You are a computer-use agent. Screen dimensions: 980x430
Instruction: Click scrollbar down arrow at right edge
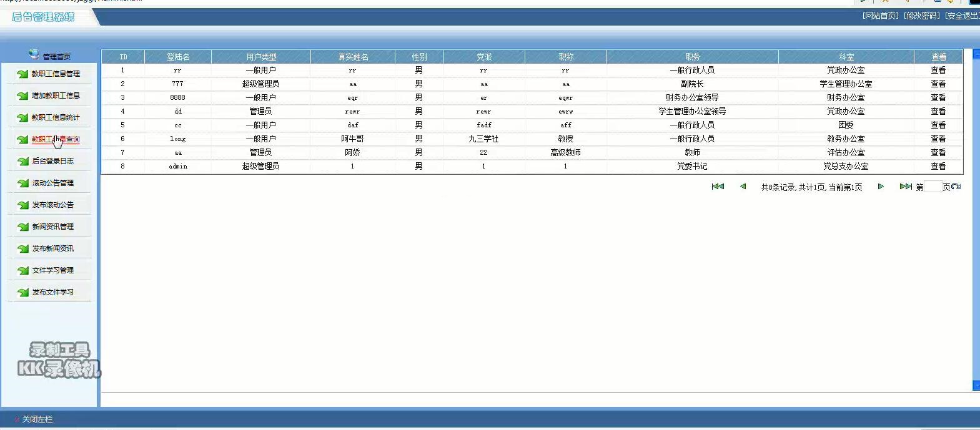point(976,386)
